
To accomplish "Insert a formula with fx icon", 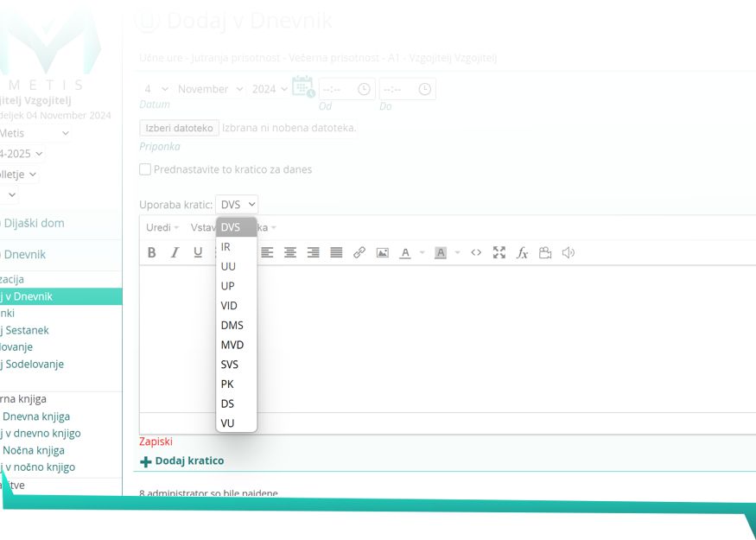I will point(522,253).
